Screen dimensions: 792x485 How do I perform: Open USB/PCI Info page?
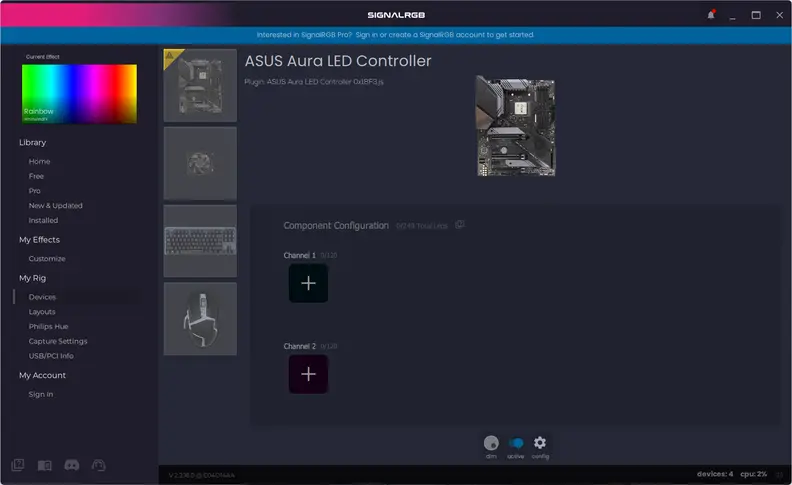[51, 356]
